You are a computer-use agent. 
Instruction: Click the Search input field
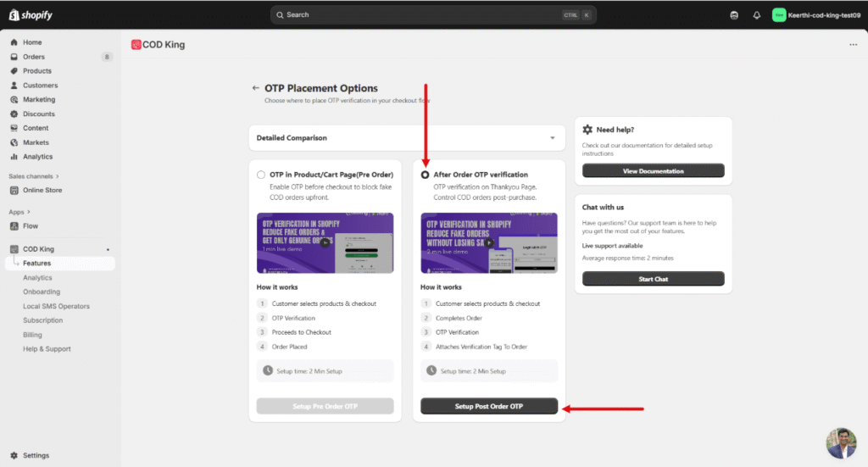[424, 14]
